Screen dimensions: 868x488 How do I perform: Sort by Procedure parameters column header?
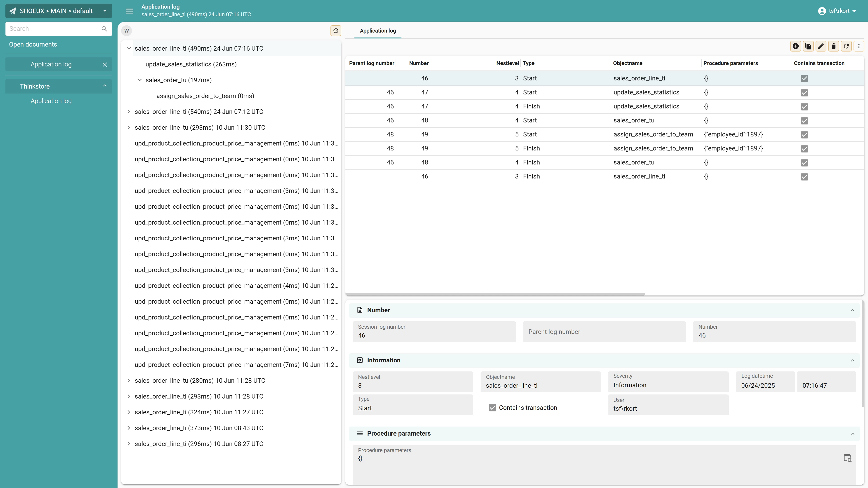pyautogui.click(x=730, y=63)
